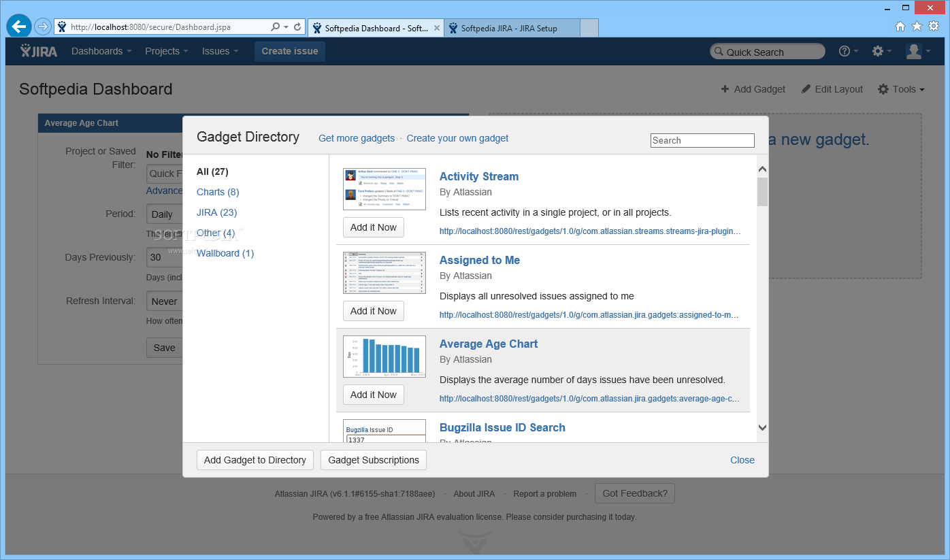Click the About JIRA footer link
This screenshot has width=950, height=560.
(x=474, y=494)
